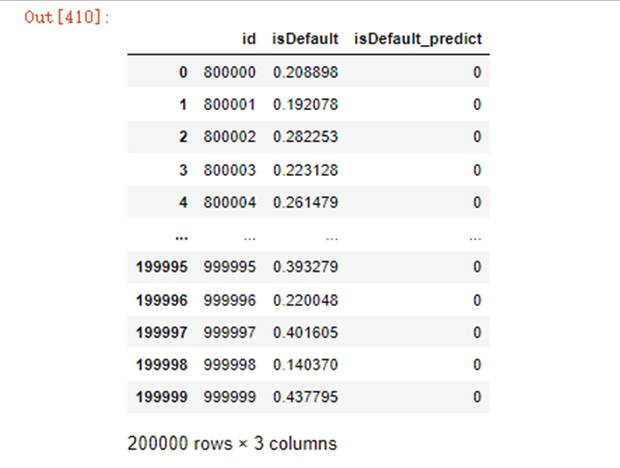Click id cell 999998
This screenshot has height=468, width=620.
click(x=230, y=365)
